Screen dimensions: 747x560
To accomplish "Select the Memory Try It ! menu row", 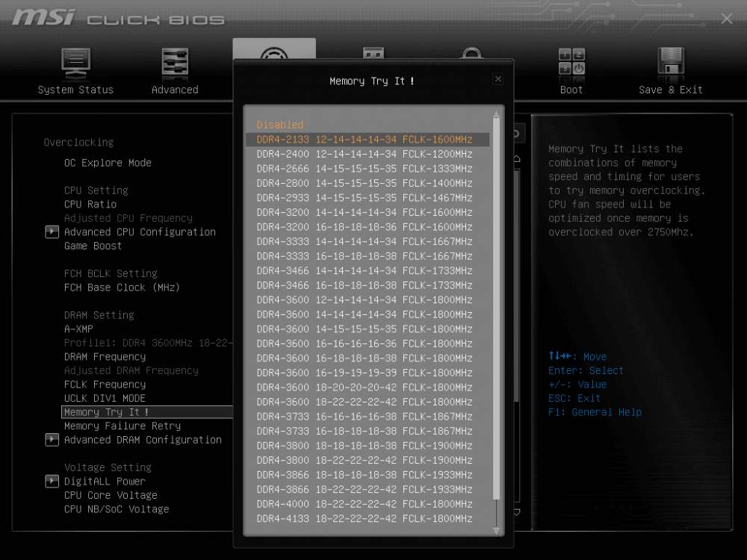I will (147, 412).
